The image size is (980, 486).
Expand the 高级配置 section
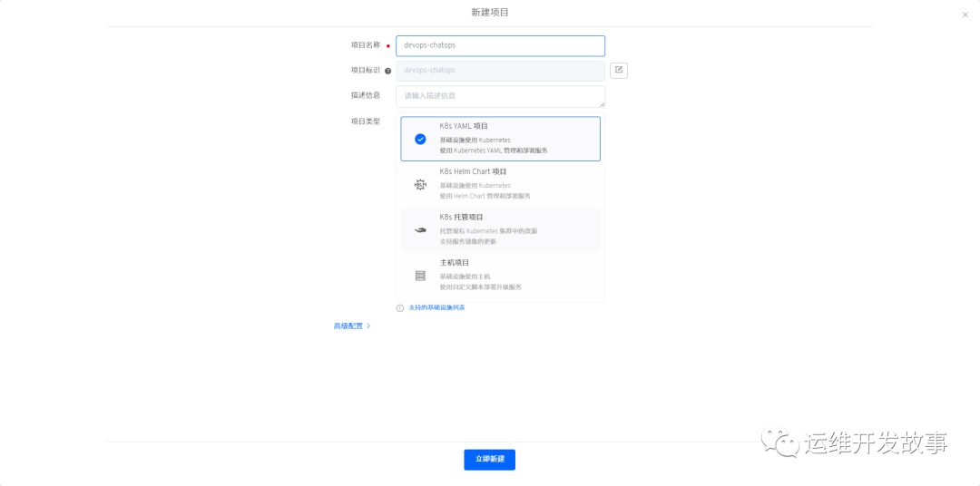pyautogui.click(x=348, y=326)
